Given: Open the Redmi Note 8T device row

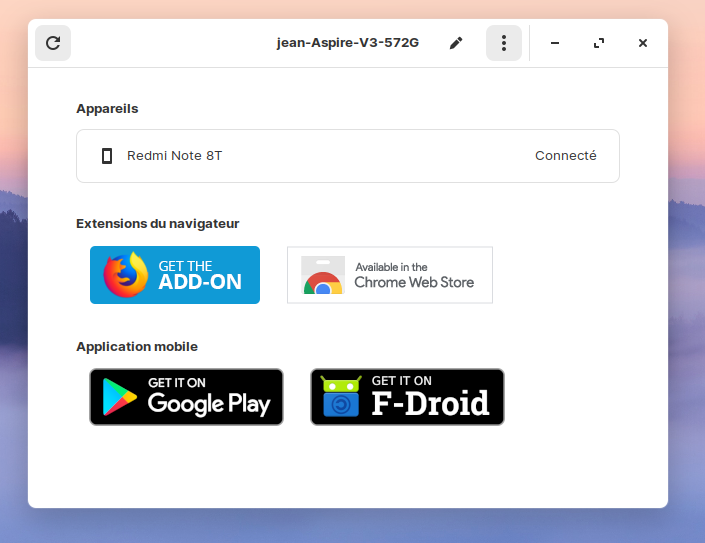Looking at the screenshot, I should tap(347, 156).
